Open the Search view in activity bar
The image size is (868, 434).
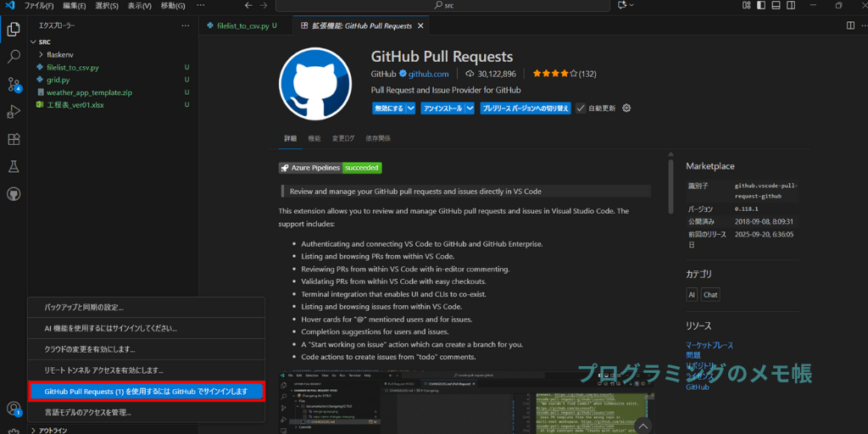pos(14,57)
